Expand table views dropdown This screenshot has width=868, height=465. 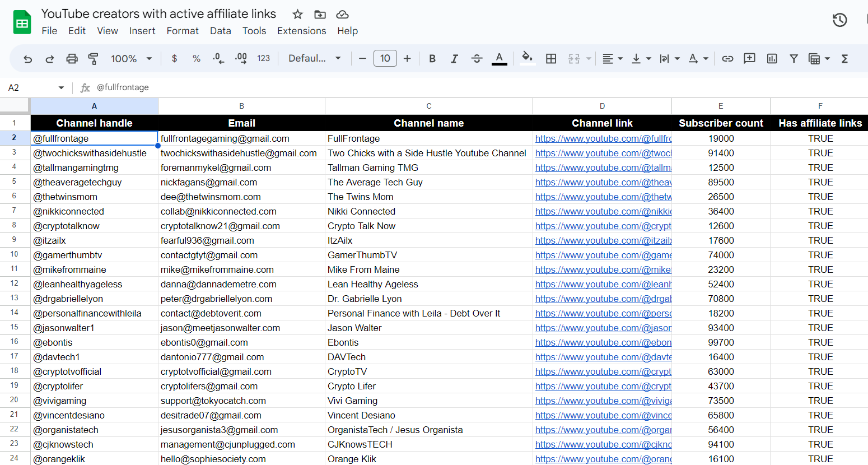click(827, 58)
